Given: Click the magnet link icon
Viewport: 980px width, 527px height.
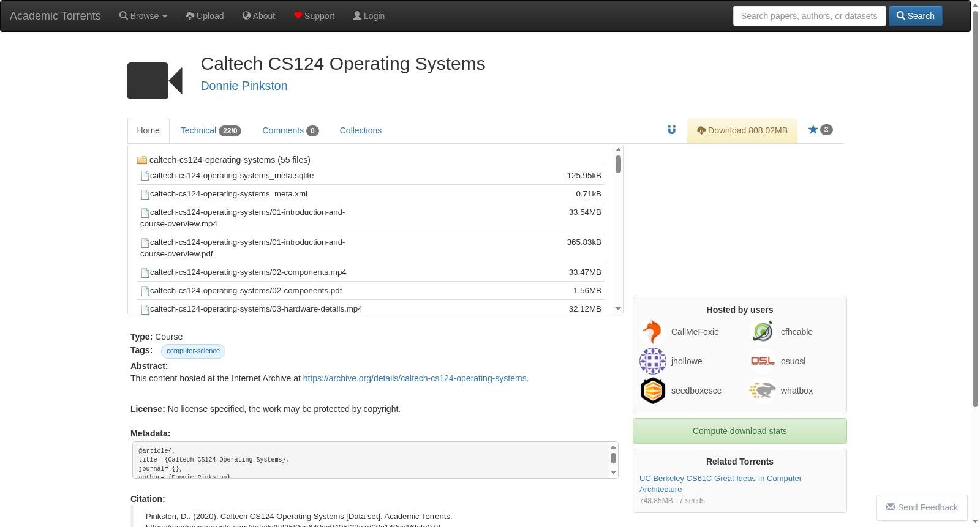Looking at the screenshot, I should pos(672,130).
